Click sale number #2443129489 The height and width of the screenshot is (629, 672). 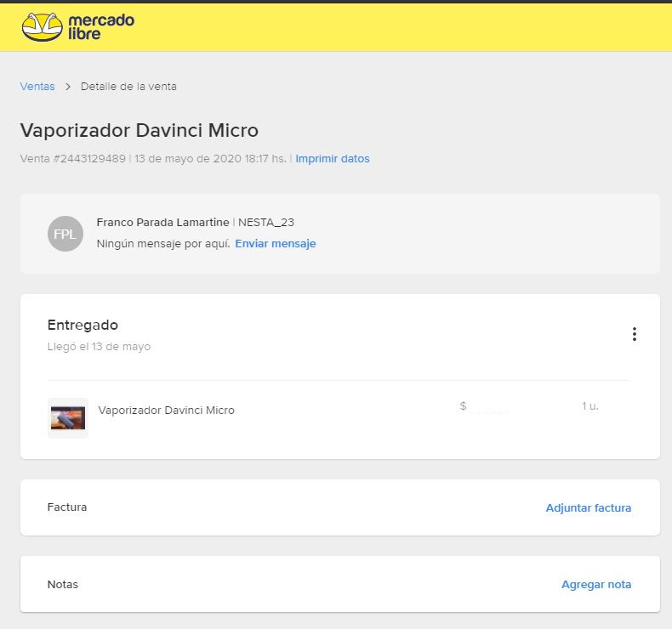pyautogui.click(x=89, y=159)
